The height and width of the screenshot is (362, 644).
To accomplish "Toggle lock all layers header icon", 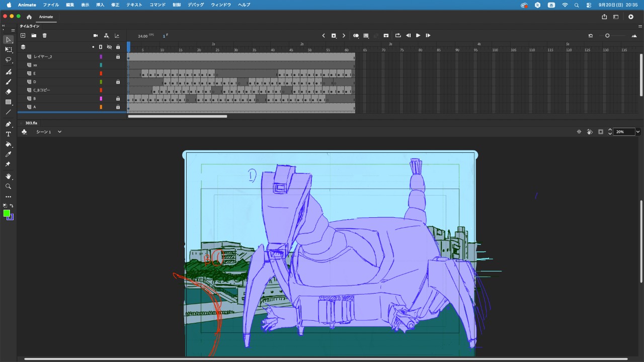I will pos(118,47).
